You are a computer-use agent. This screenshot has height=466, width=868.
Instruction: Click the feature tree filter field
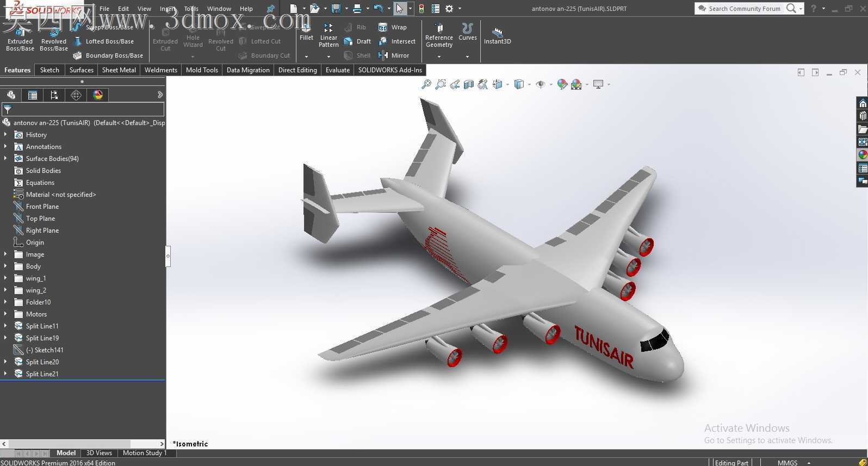(83, 109)
